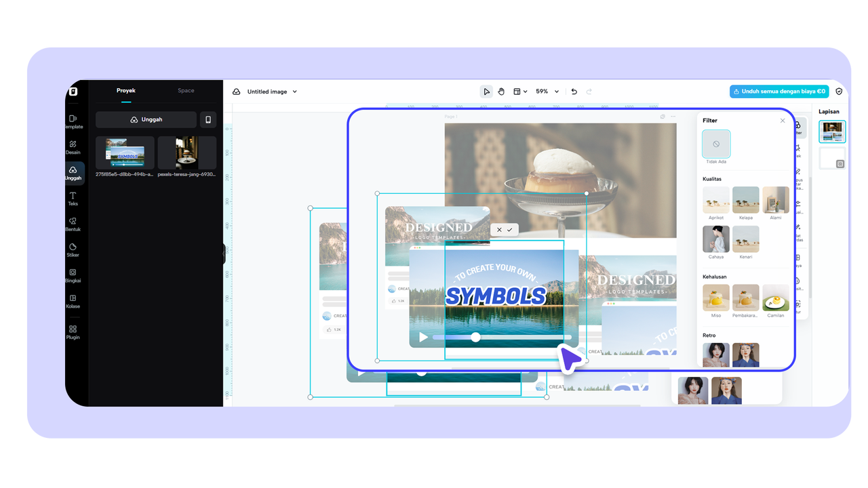Apply the Pembakara... filter
Viewport: 868px width, 488px height.
tap(746, 298)
